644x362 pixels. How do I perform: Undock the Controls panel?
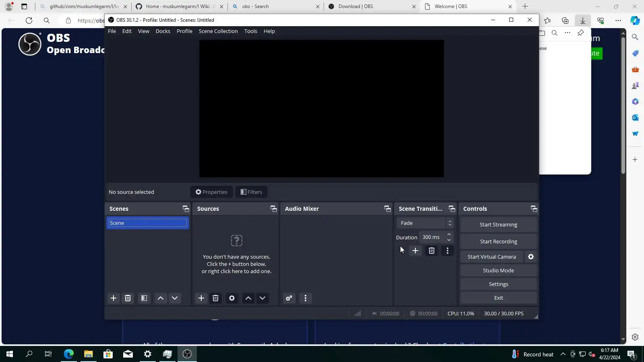point(534,209)
